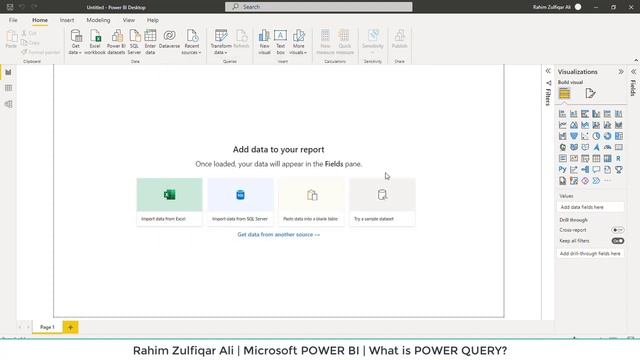Open the View ribbon tab
Viewport: 640px width, 360px height.
129,20
